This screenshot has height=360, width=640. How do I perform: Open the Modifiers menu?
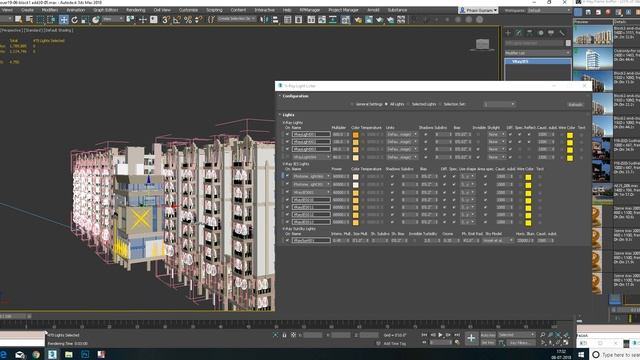point(50,10)
